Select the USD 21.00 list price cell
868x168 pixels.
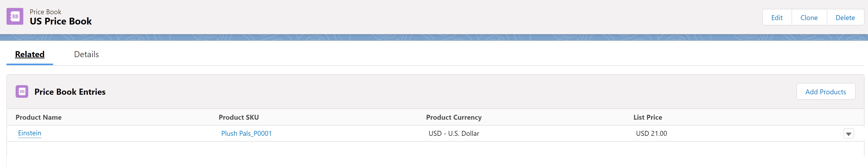point(651,134)
